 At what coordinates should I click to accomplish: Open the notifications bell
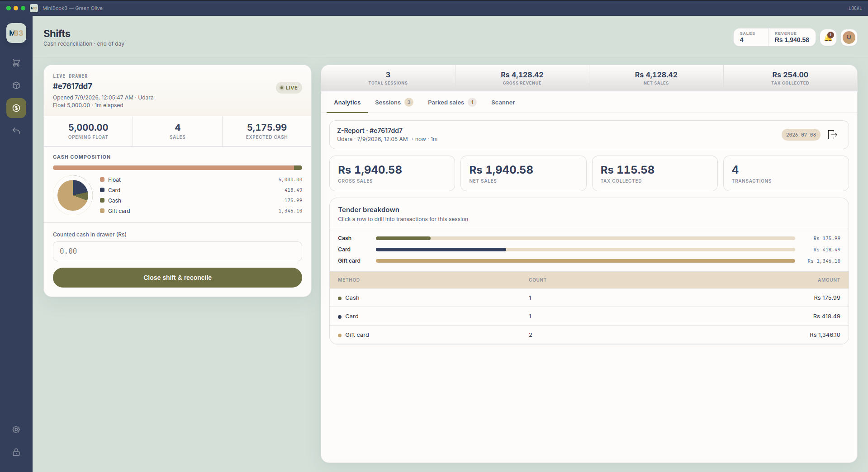[x=828, y=37]
